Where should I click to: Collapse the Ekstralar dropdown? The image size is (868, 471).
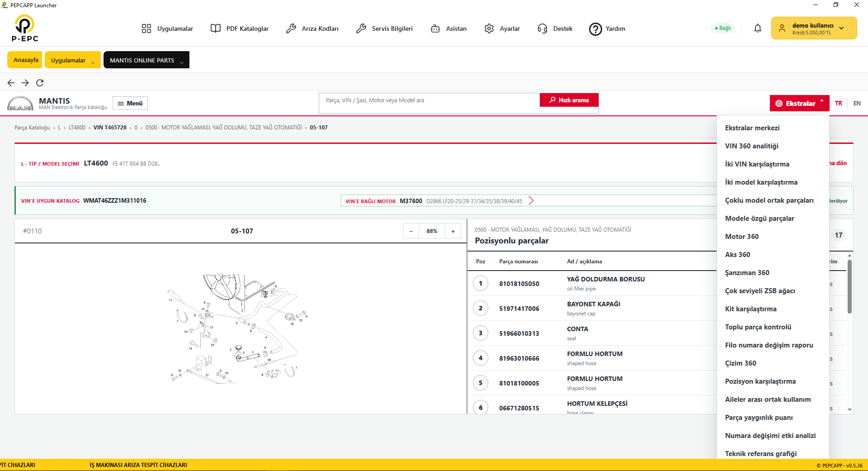[x=800, y=103]
